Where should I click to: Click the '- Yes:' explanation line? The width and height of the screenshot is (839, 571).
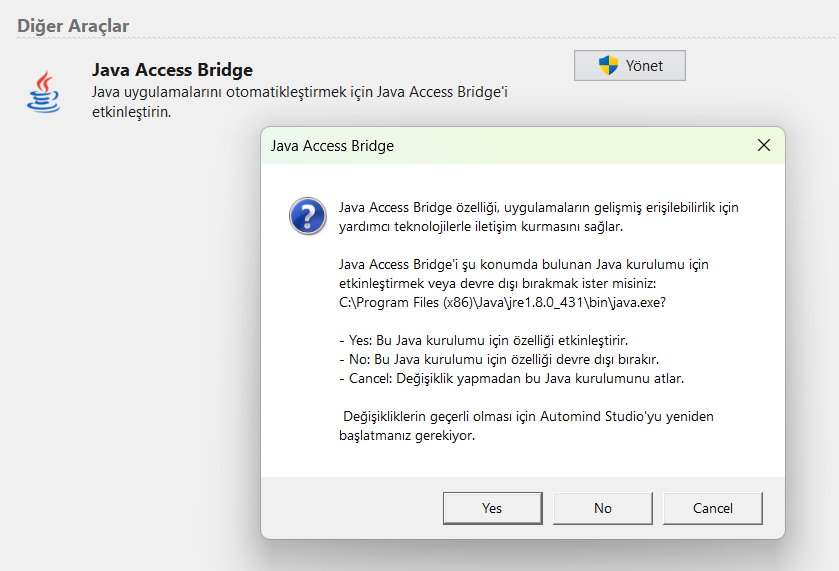tap(484, 340)
